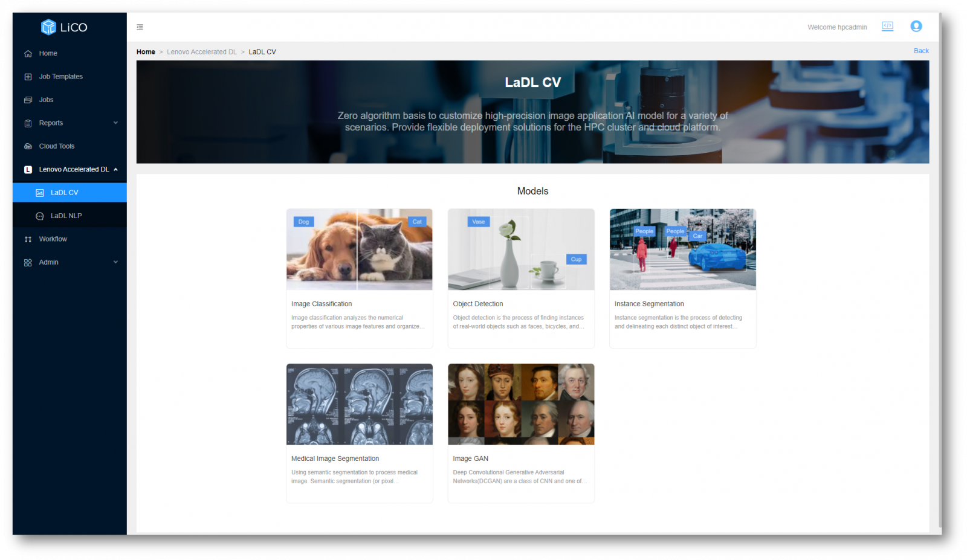
Task: Click the LiCO logo icon
Action: (x=48, y=27)
